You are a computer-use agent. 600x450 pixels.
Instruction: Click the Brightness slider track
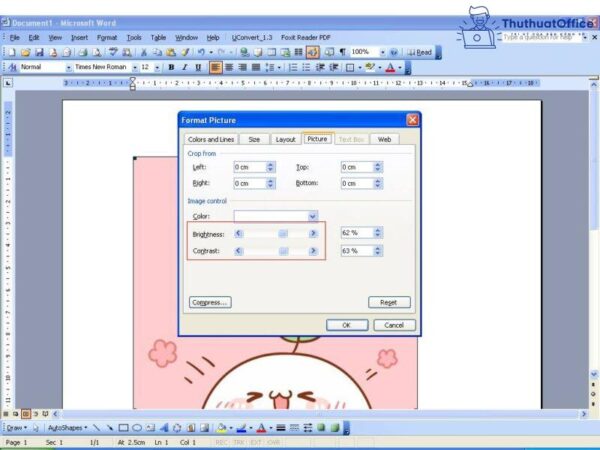click(274, 233)
